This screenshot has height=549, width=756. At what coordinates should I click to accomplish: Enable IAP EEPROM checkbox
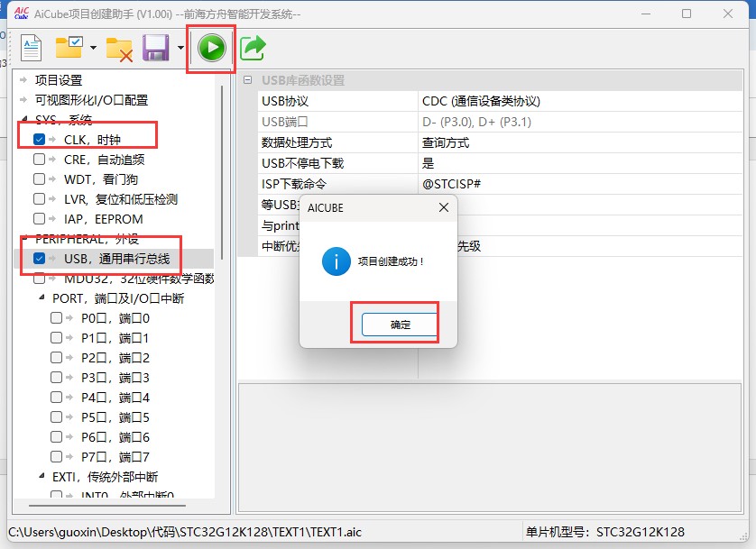[x=39, y=219]
